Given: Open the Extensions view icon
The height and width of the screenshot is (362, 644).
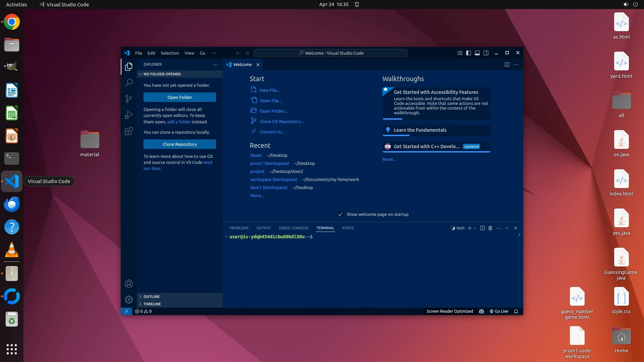Looking at the screenshot, I should pyautogui.click(x=129, y=131).
